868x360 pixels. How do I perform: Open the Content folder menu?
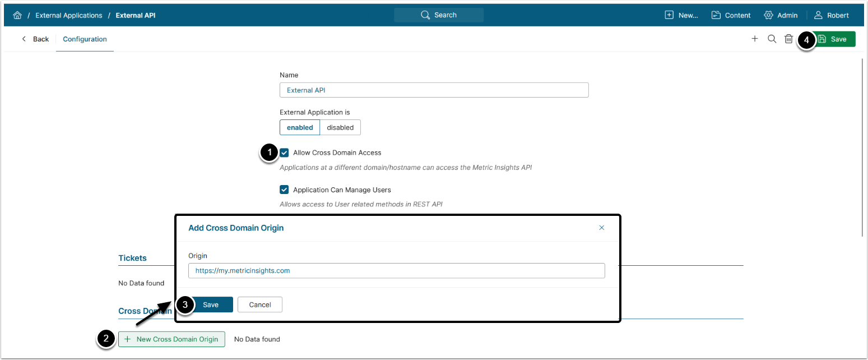(x=731, y=15)
